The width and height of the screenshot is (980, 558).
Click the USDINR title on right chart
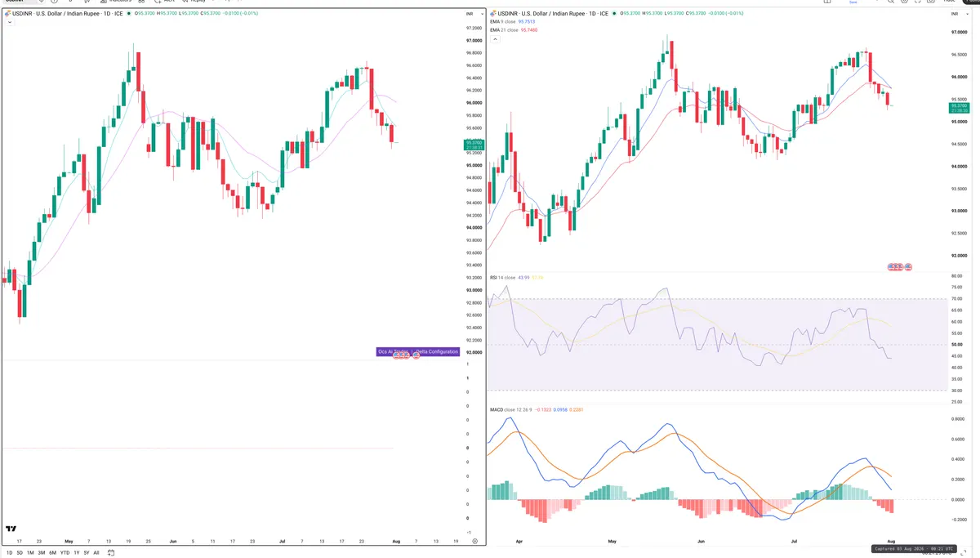click(553, 13)
